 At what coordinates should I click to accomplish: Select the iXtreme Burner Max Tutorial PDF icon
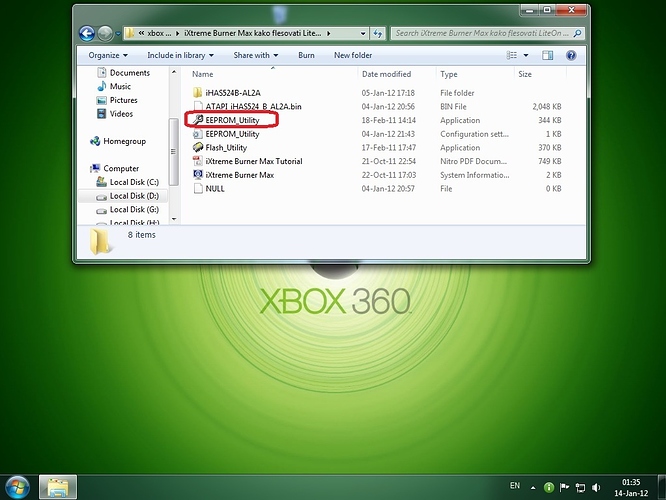pyautogui.click(x=198, y=161)
